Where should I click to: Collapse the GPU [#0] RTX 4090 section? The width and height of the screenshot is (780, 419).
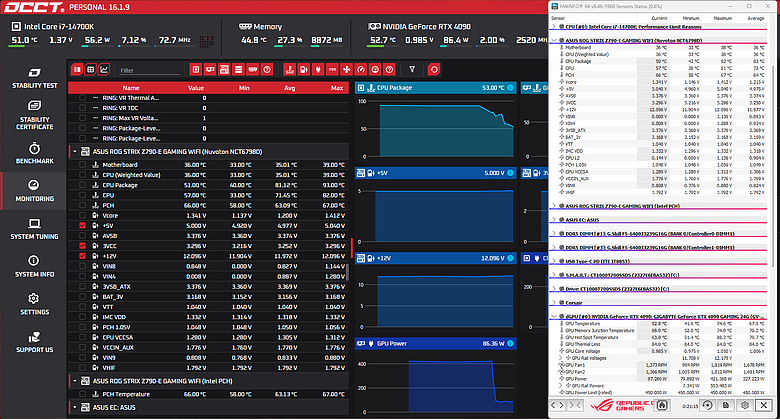(x=554, y=316)
